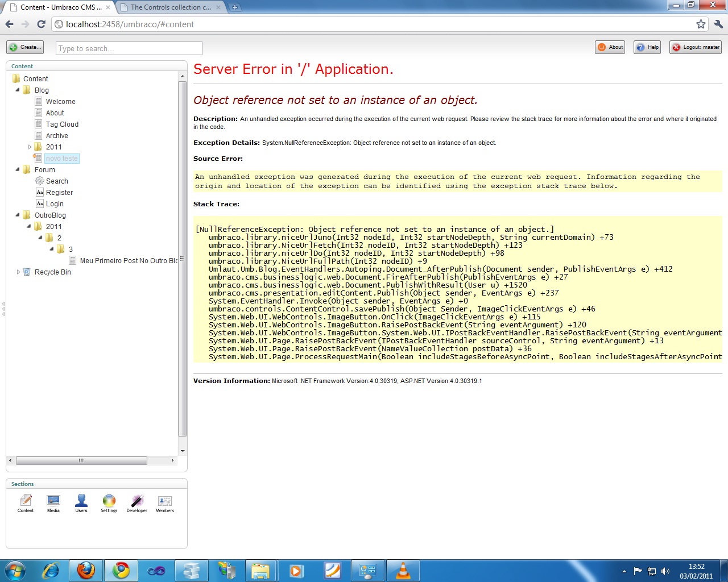The width and height of the screenshot is (728, 582).
Task: Click the tree's horizontal scrollbar
Action: coord(81,460)
